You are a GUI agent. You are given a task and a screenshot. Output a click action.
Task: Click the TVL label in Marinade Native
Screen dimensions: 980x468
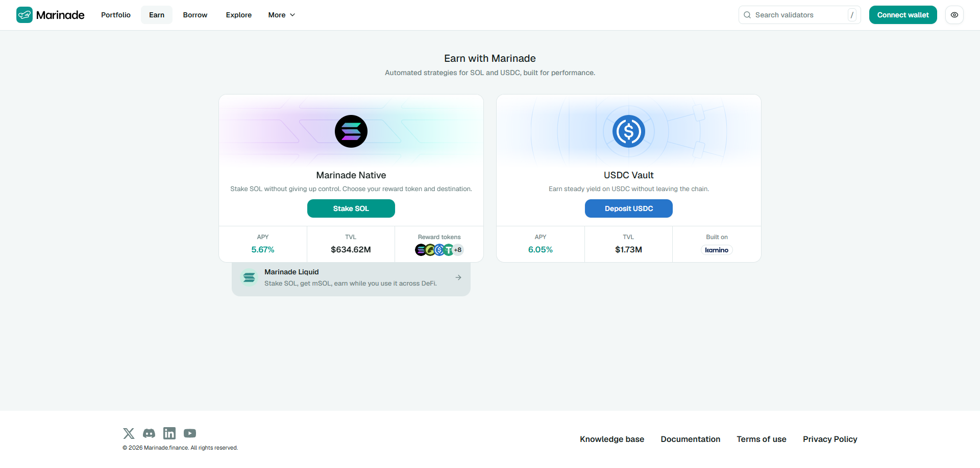(351, 237)
